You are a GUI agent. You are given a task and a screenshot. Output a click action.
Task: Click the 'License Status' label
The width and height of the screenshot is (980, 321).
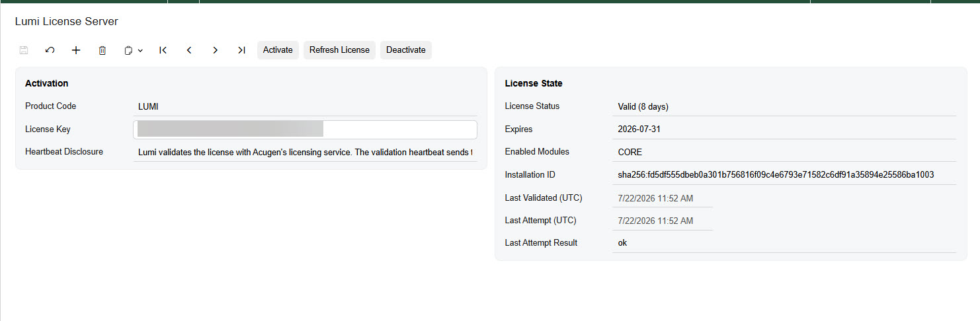532,106
